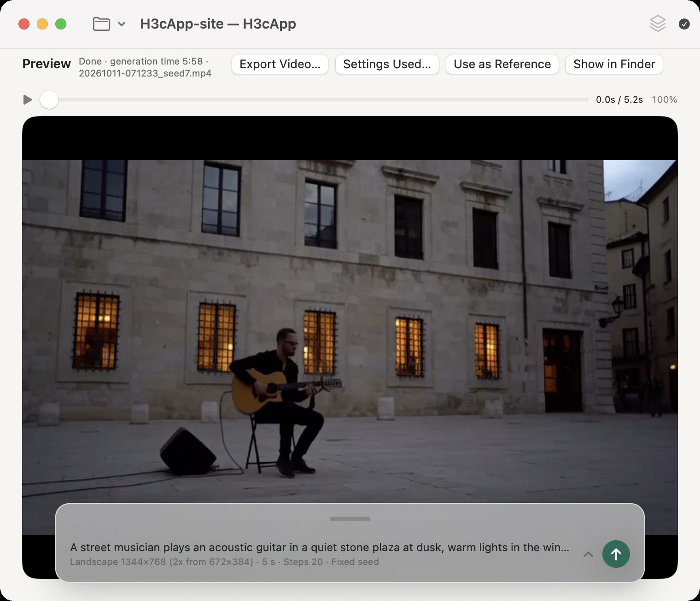The image size is (700, 601).
Task: Submit prompt with green arrow button
Action: pos(616,554)
